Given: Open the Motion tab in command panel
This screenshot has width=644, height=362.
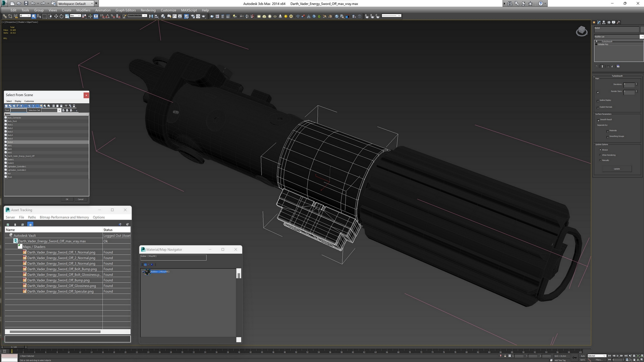Looking at the screenshot, I should click(609, 22).
